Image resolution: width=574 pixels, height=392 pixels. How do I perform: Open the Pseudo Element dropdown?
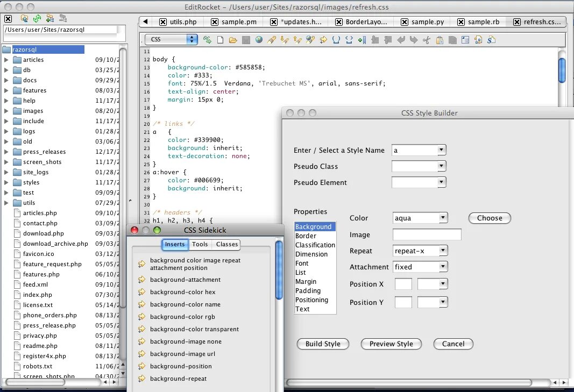(442, 182)
